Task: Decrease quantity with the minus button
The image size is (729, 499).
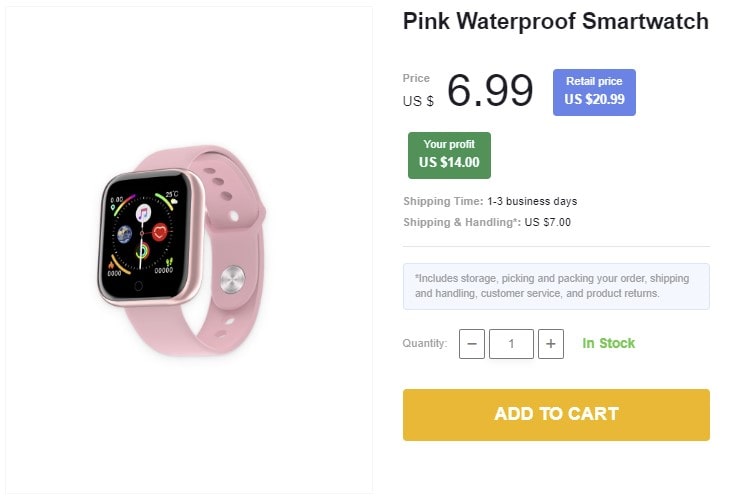Action: click(472, 344)
